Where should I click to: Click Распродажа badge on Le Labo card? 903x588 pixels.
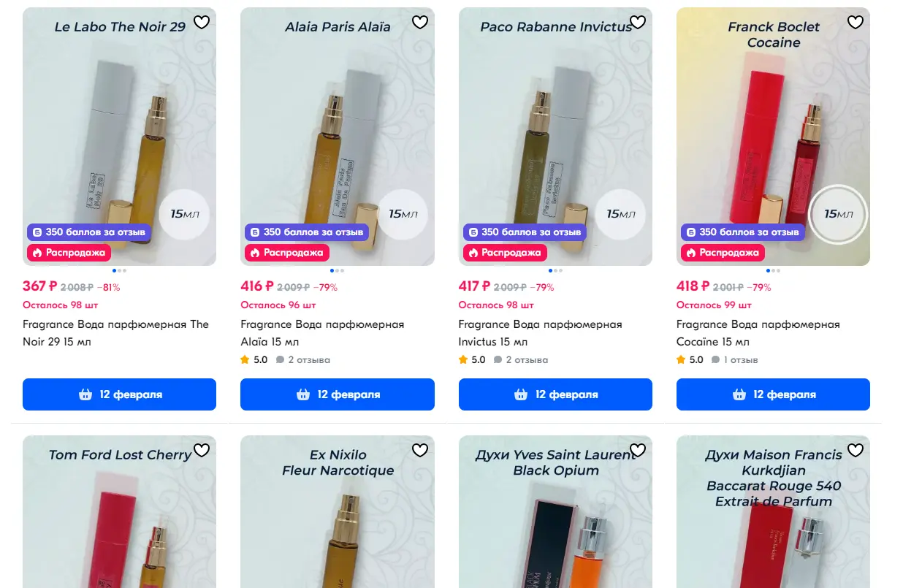coord(69,253)
